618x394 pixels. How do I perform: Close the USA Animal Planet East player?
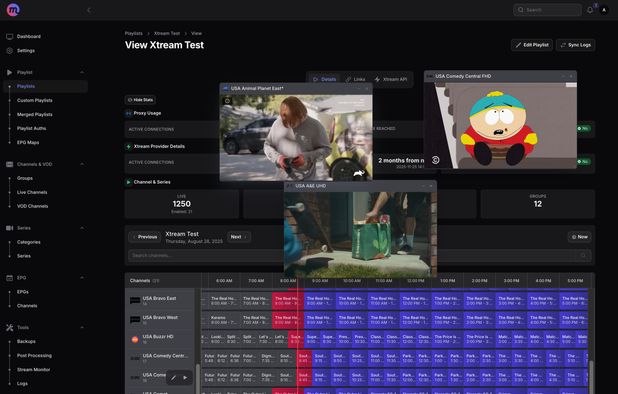point(367,89)
